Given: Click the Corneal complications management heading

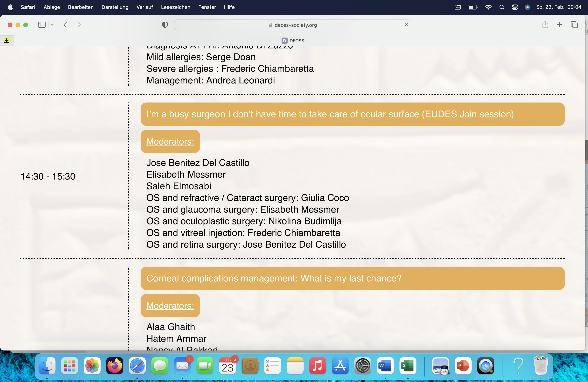Looking at the screenshot, I should coord(353,278).
